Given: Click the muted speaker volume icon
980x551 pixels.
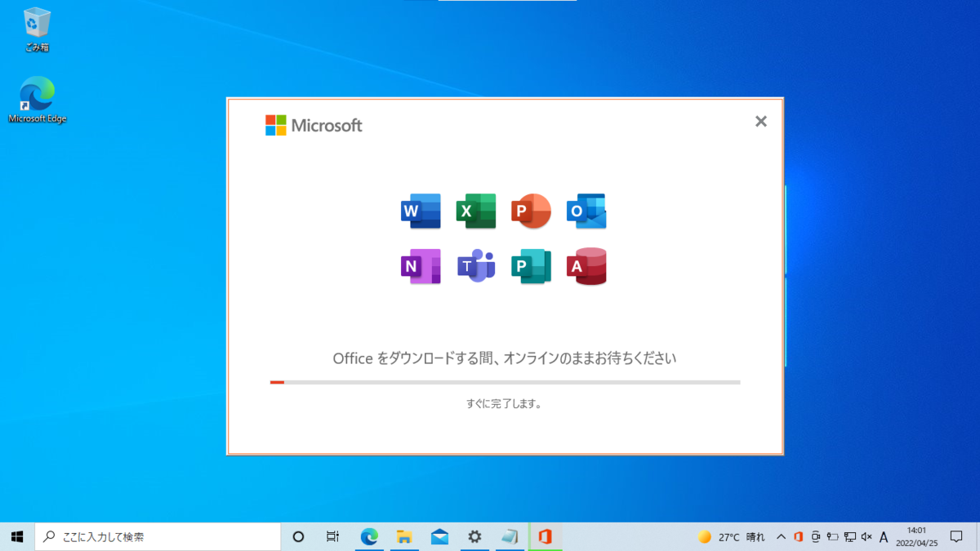Looking at the screenshot, I should [866, 536].
